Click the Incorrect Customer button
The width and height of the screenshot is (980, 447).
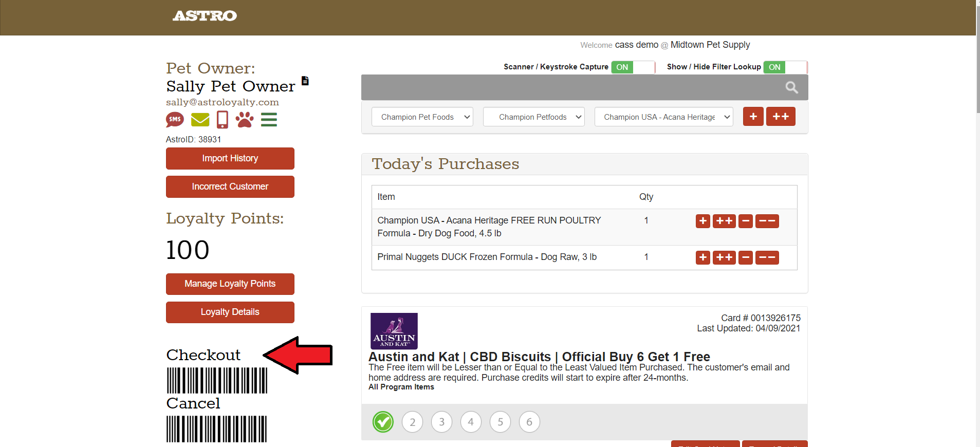click(x=230, y=187)
